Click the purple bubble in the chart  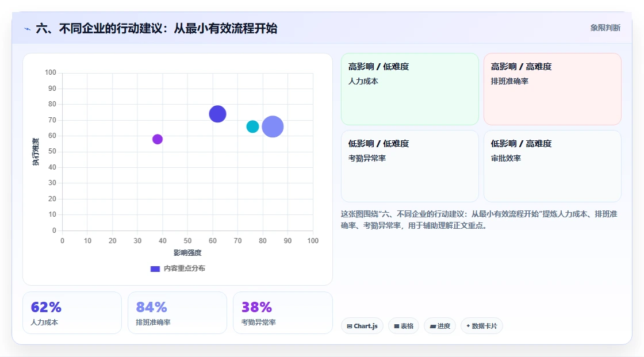[158, 139]
